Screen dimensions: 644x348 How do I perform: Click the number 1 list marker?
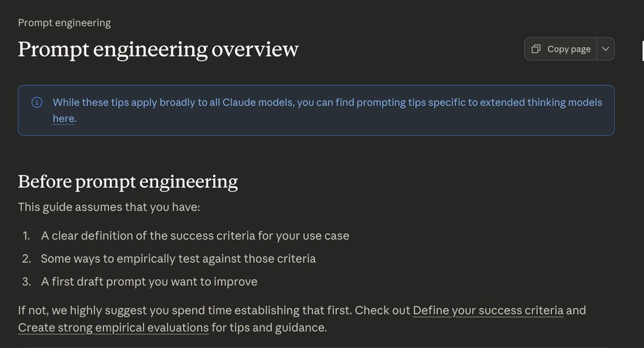[x=27, y=235]
